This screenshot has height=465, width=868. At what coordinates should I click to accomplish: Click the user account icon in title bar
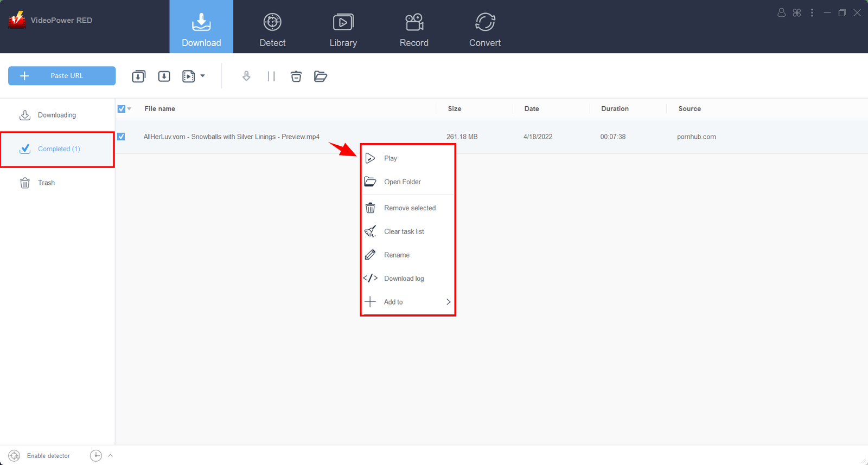click(782, 12)
